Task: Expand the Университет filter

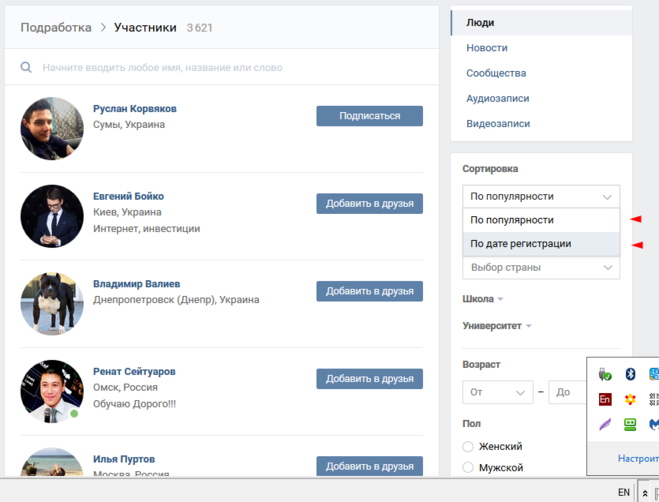Action: coord(497,326)
